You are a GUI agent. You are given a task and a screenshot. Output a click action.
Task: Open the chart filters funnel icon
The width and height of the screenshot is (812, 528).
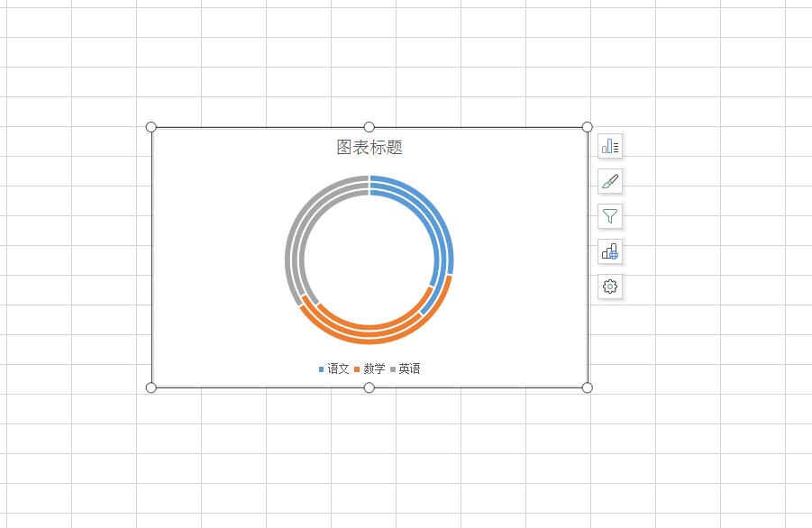pyautogui.click(x=610, y=216)
